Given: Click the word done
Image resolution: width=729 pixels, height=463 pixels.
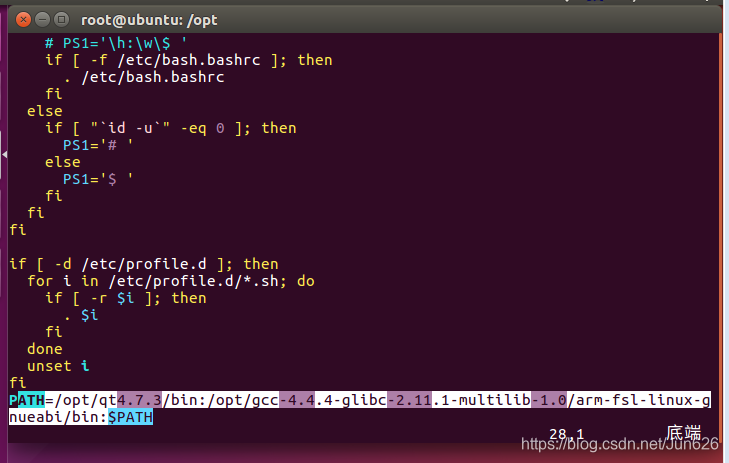Looking at the screenshot, I should (45, 349).
